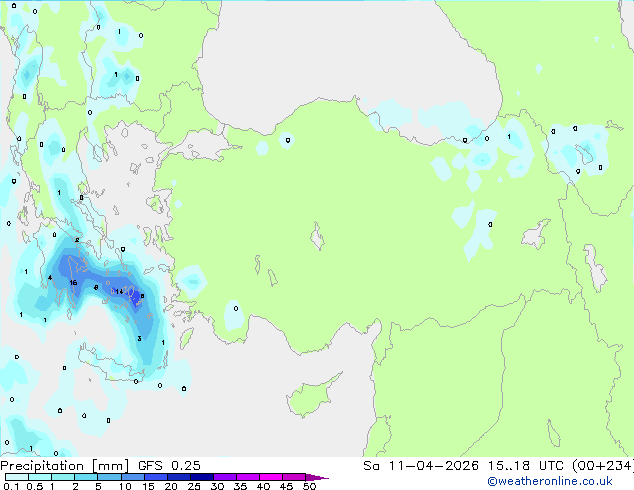Click the '14' precipitation value on map
The height and width of the screenshot is (490, 634).
(119, 291)
